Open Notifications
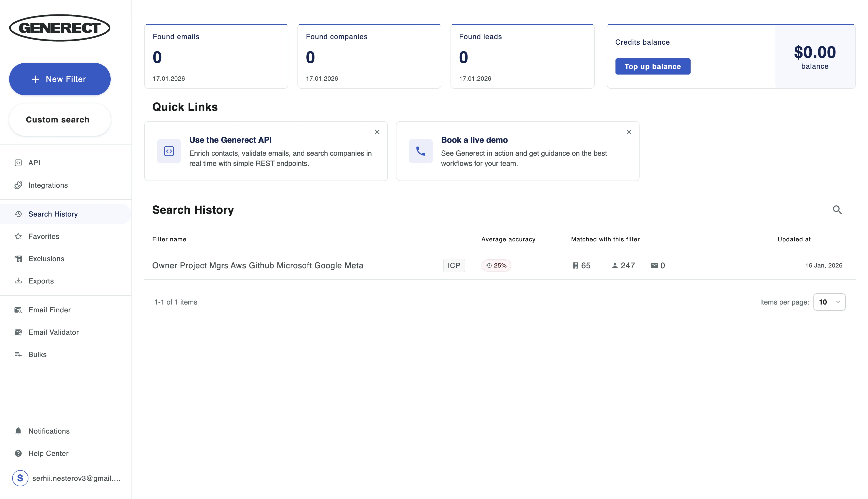Screen dimensions: 868x499 [x=48, y=431]
